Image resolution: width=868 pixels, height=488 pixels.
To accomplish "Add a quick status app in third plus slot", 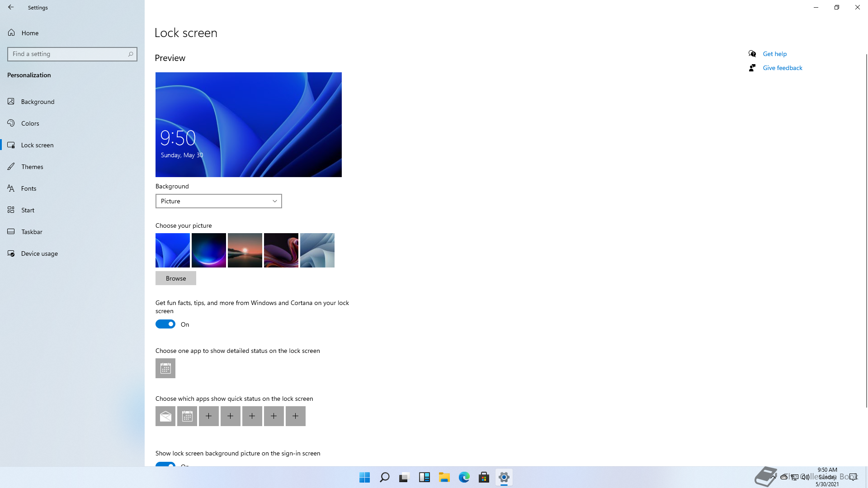I will pyautogui.click(x=252, y=416).
